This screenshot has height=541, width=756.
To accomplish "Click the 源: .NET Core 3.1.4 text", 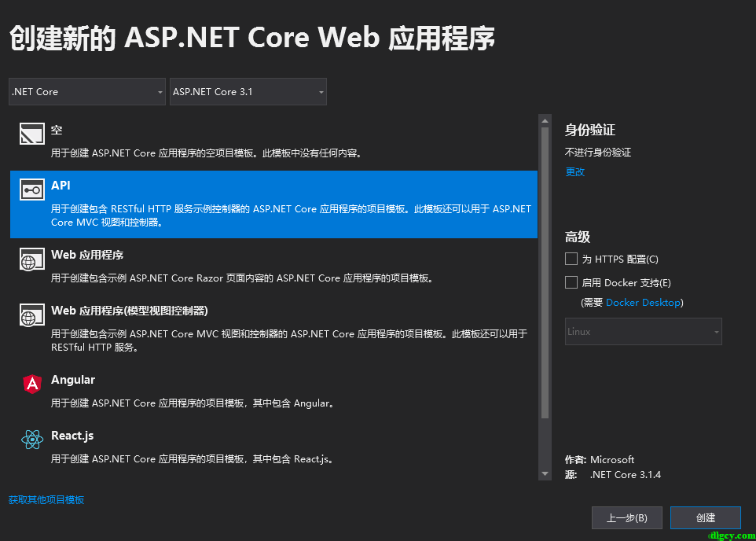I will 613,475.
